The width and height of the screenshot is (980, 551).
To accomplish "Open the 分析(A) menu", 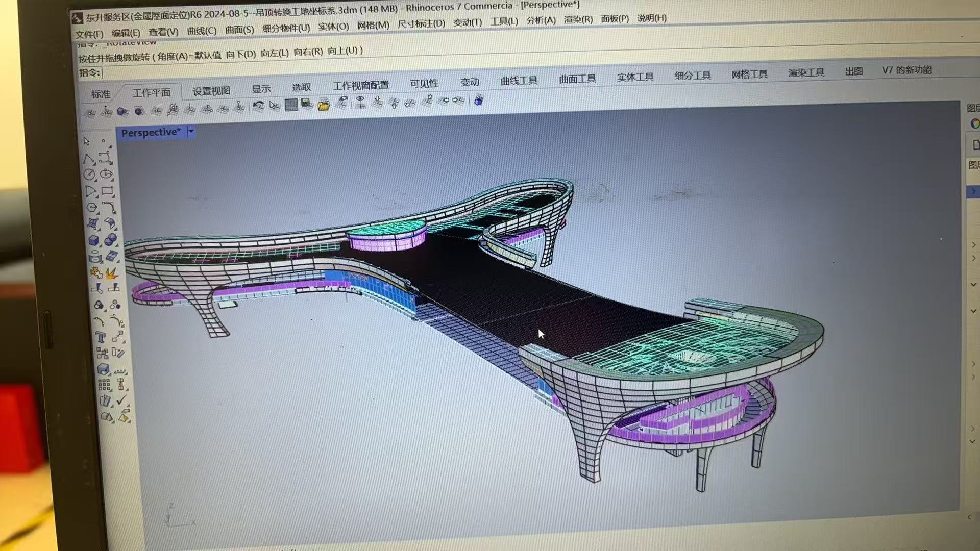I will click(541, 20).
